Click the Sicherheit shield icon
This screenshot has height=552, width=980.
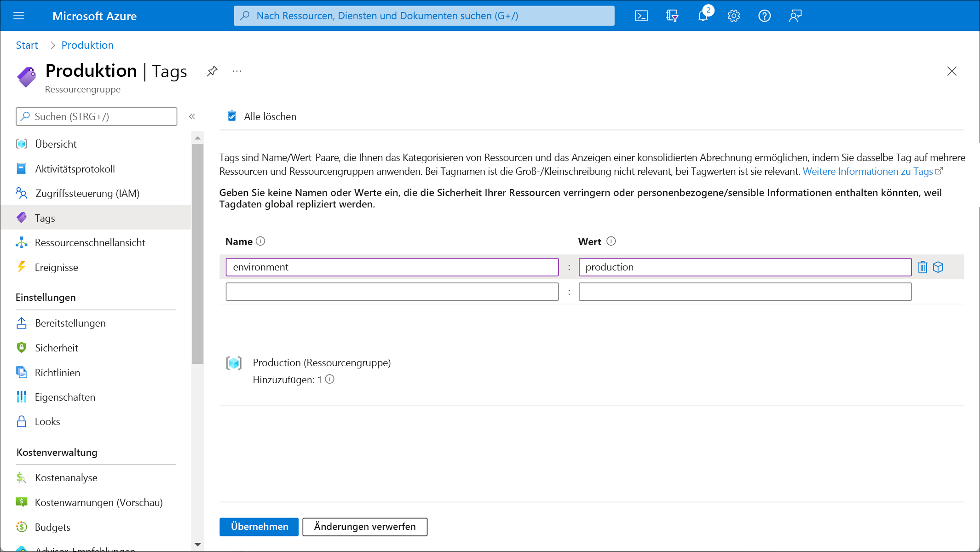(22, 347)
